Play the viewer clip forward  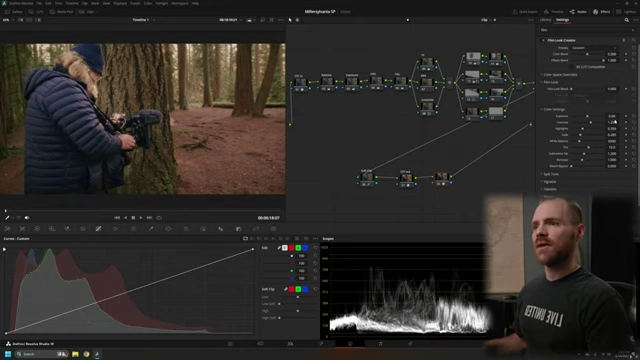[x=141, y=218]
